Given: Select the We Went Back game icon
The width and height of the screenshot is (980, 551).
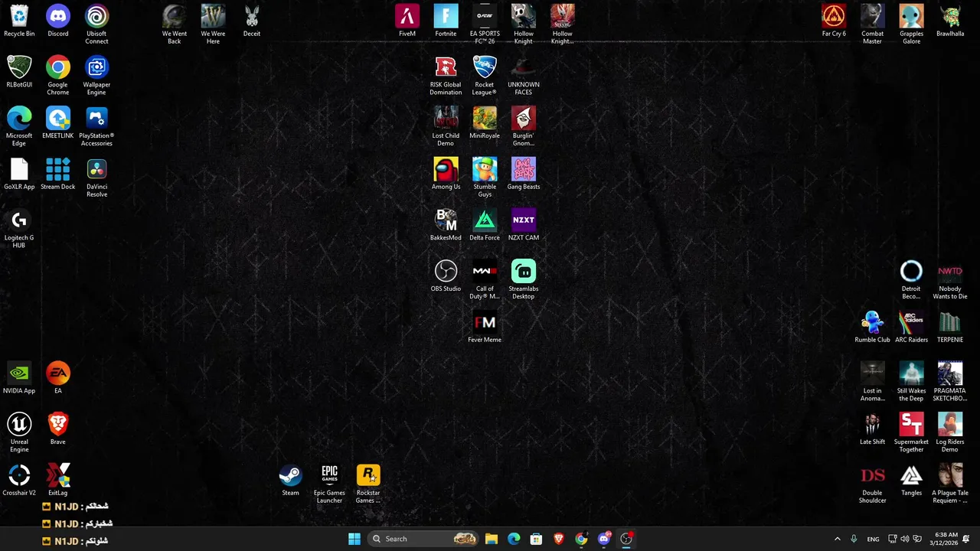Looking at the screenshot, I should click(x=175, y=24).
